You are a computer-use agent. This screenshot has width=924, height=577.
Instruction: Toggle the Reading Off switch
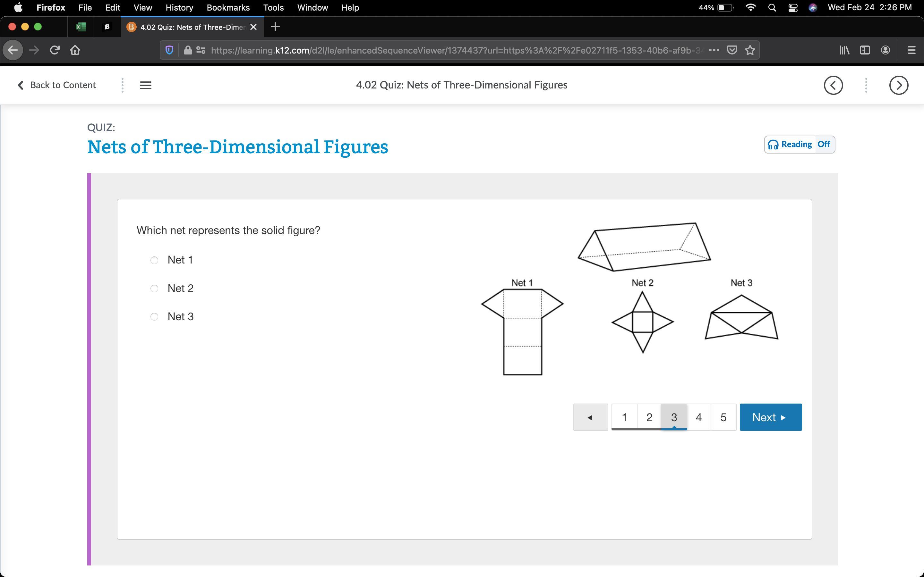click(x=800, y=145)
